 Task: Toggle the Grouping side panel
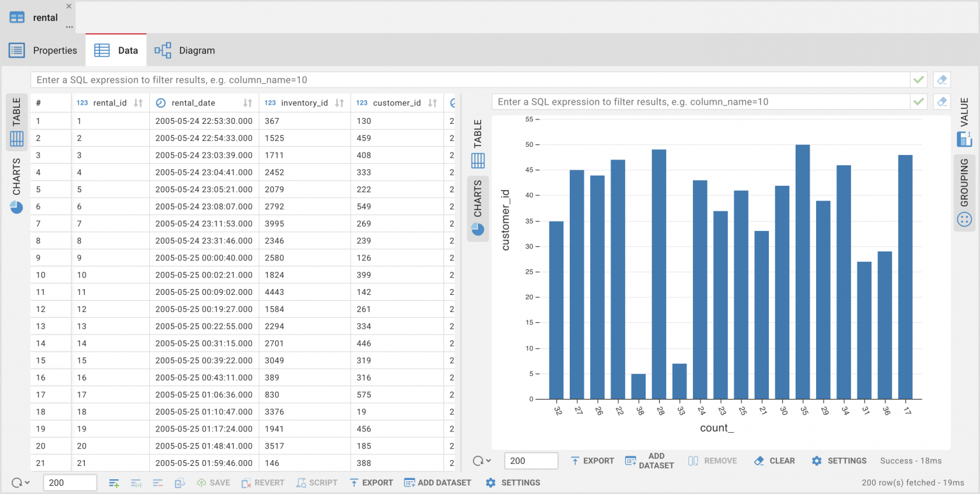tap(964, 191)
